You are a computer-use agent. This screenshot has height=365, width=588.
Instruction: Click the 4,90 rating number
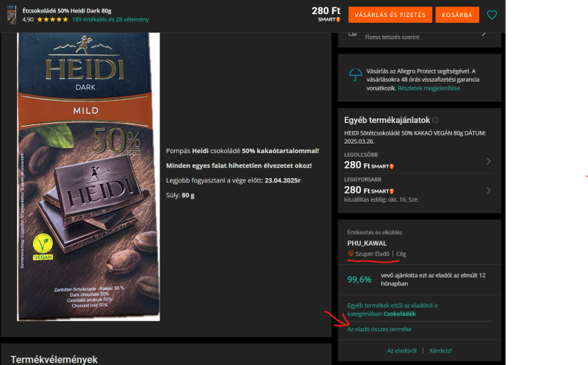coord(28,20)
